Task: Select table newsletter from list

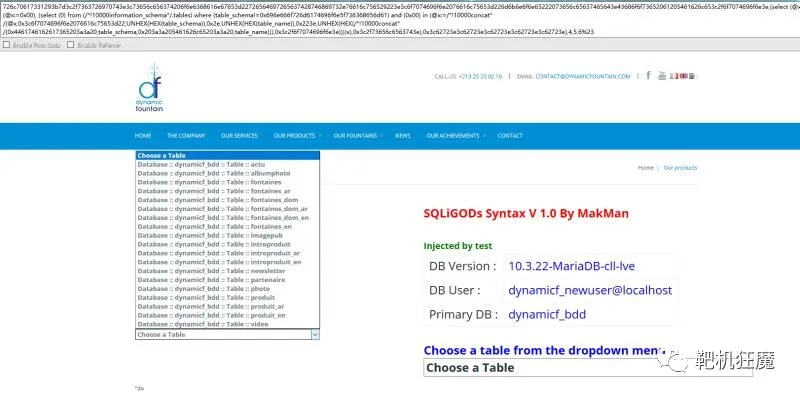Action: pyautogui.click(x=228, y=271)
